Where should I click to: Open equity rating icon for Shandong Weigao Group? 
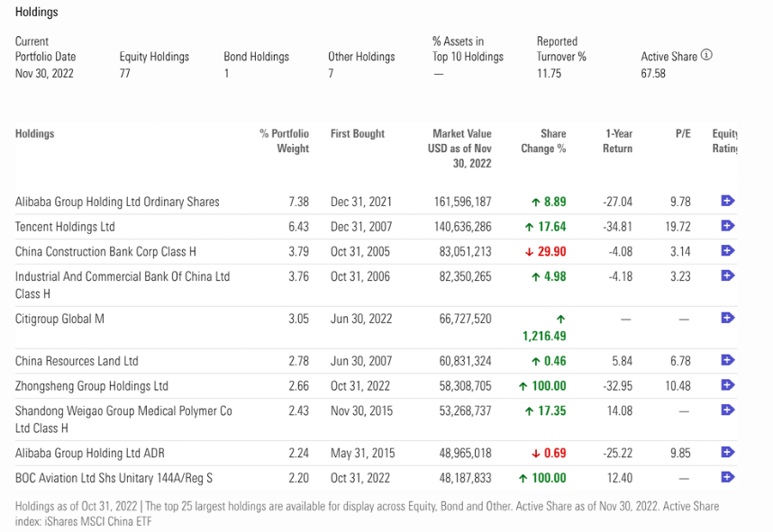[x=728, y=410]
